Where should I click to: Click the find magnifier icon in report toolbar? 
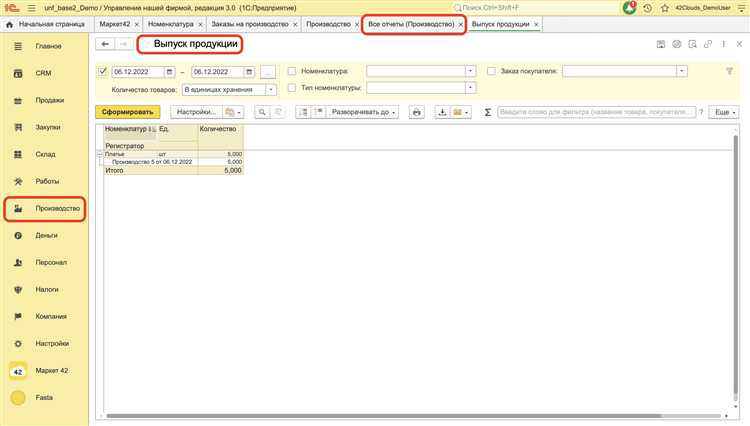coord(262,112)
